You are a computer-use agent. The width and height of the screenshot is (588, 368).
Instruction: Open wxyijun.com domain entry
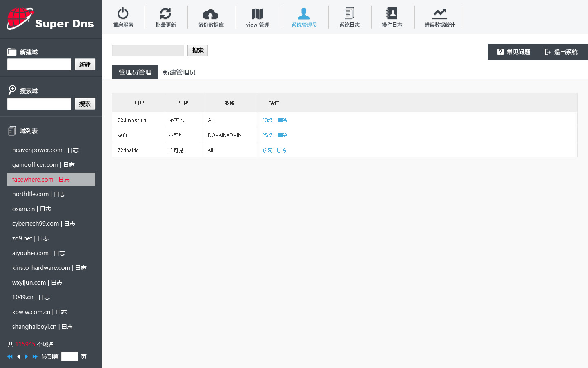(x=29, y=283)
